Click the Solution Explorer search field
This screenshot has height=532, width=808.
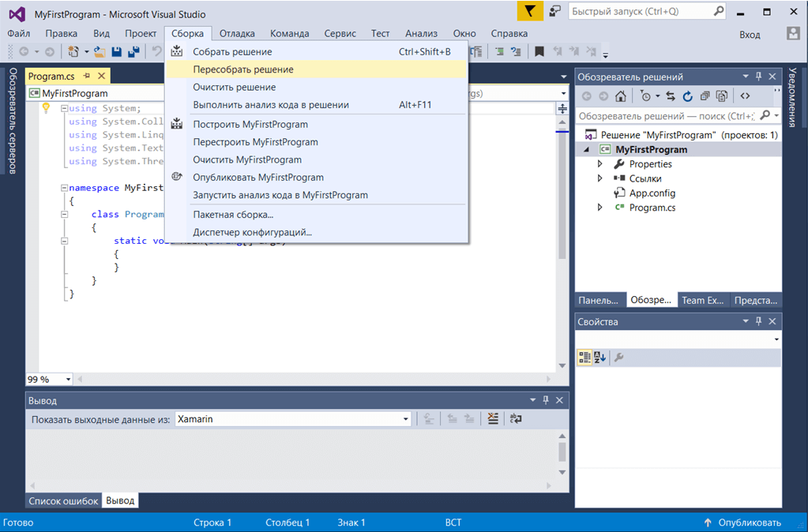click(x=678, y=116)
